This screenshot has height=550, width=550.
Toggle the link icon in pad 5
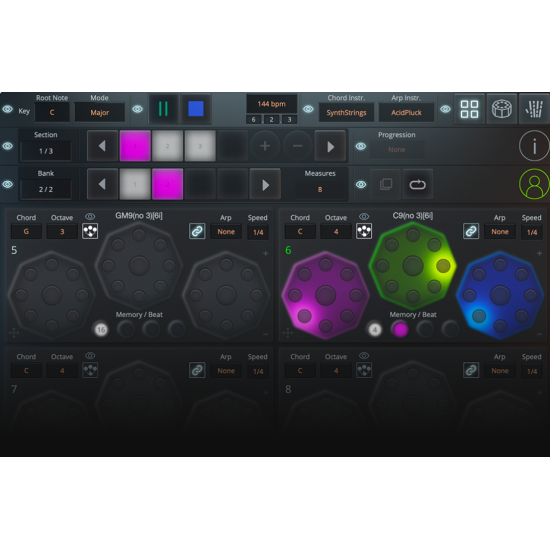pos(197,231)
